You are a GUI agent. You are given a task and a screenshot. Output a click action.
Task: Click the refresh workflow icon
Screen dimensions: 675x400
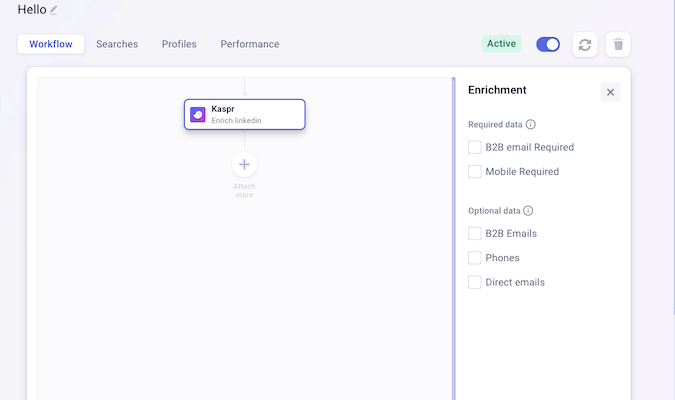[585, 44]
